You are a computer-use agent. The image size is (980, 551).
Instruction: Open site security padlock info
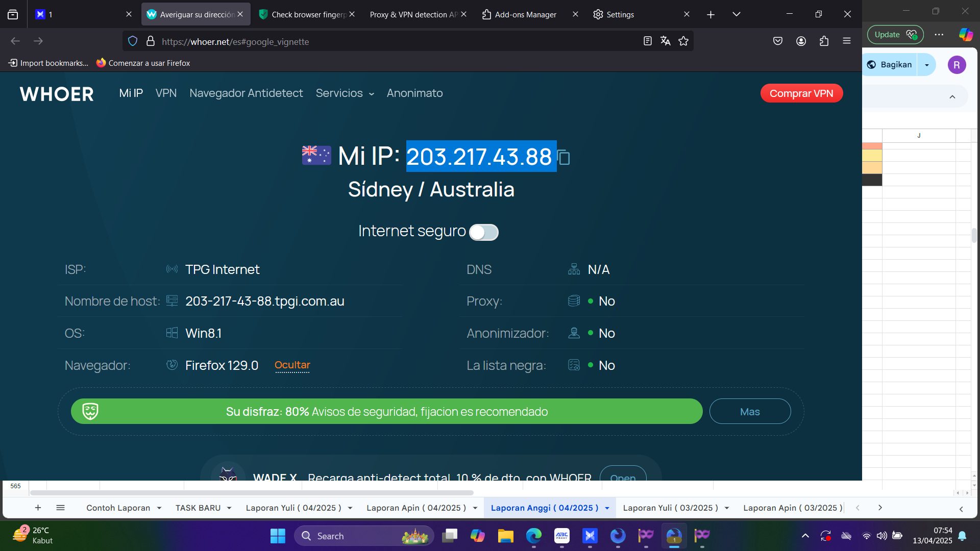click(x=151, y=41)
